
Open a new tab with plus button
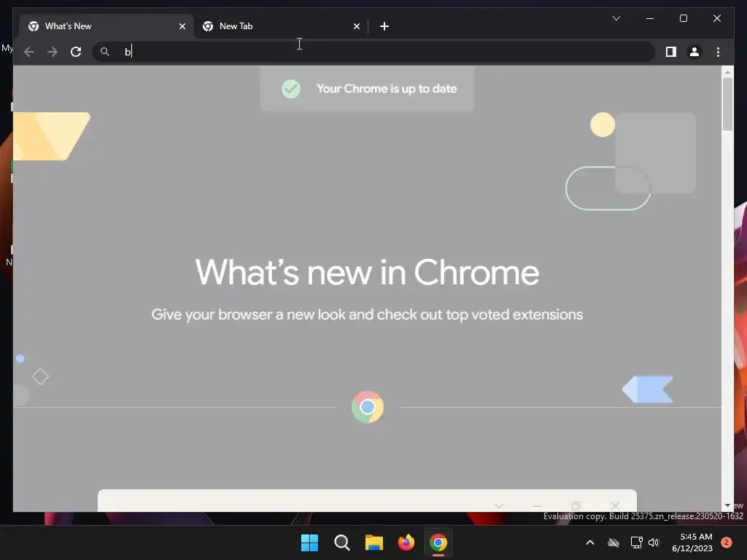tap(384, 26)
